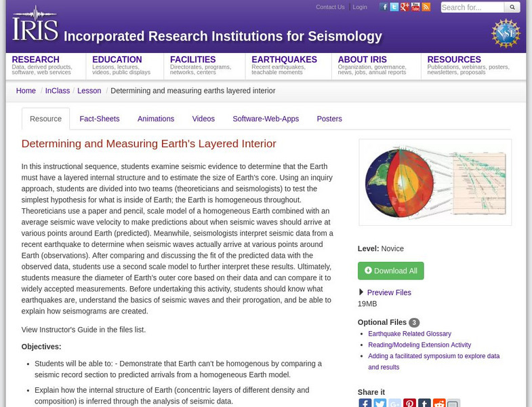Share on Reddit under Share it
This screenshot has height=407, width=532.
pyautogui.click(x=439, y=403)
